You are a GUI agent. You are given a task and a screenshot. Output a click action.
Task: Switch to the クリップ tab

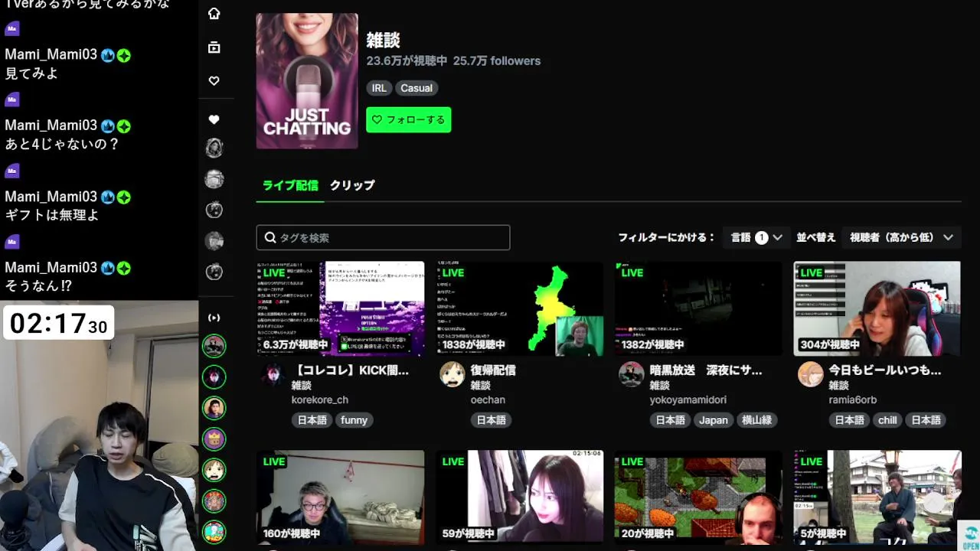[x=352, y=185]
